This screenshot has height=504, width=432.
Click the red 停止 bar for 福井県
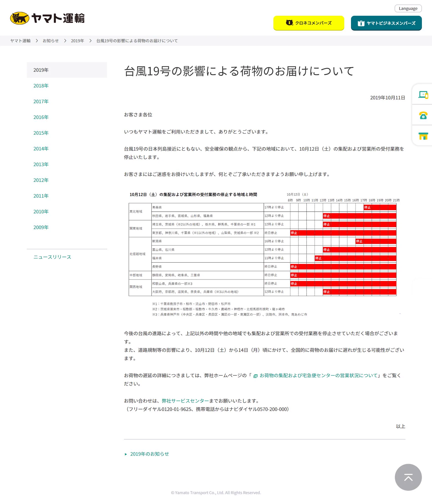[356, 258]
